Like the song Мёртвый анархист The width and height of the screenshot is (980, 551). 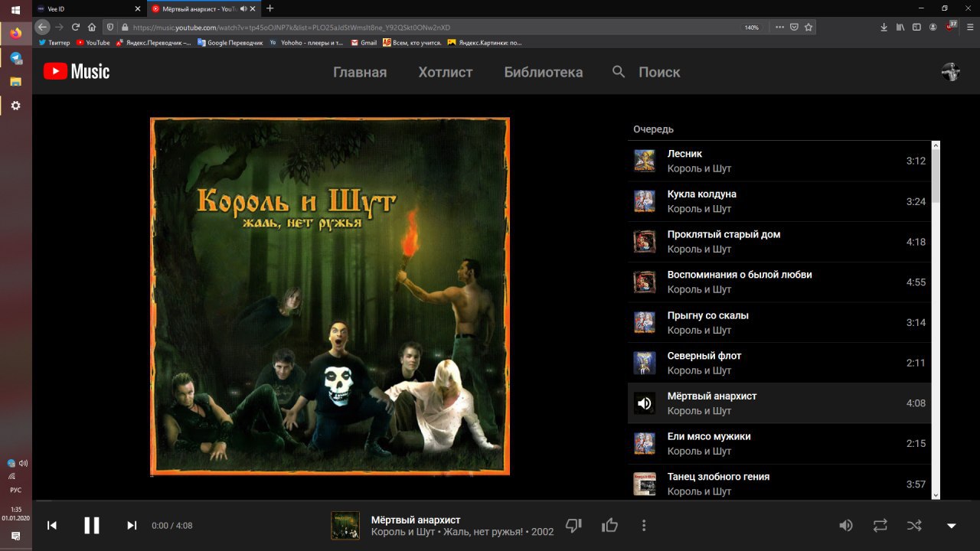pos(609,525)
